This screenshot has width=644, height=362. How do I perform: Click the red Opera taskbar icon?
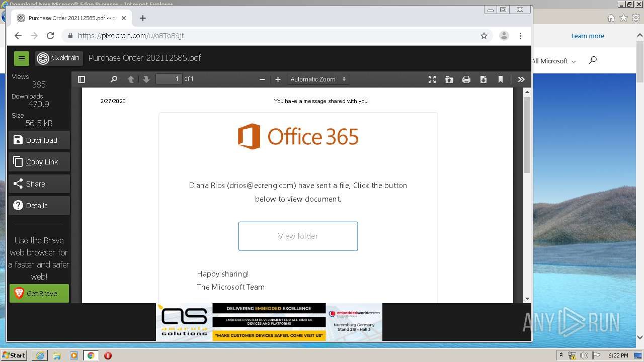[x=108, y=355]
